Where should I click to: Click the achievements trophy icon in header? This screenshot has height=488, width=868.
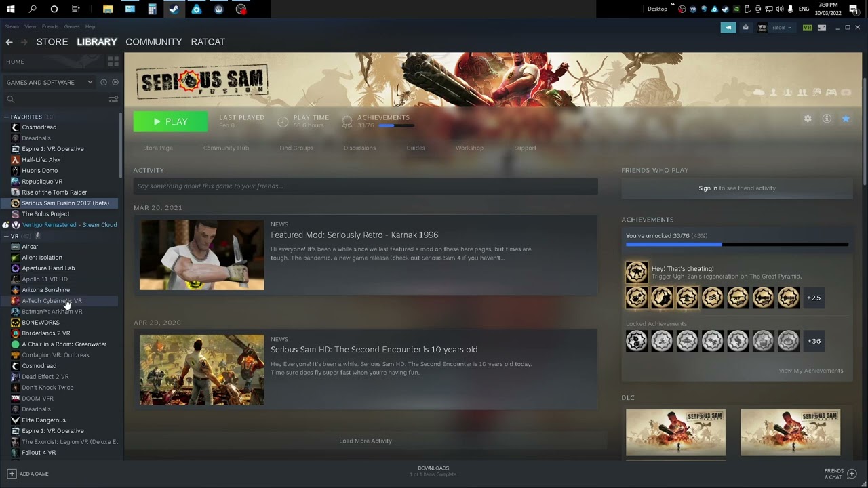tap(347, 121)
